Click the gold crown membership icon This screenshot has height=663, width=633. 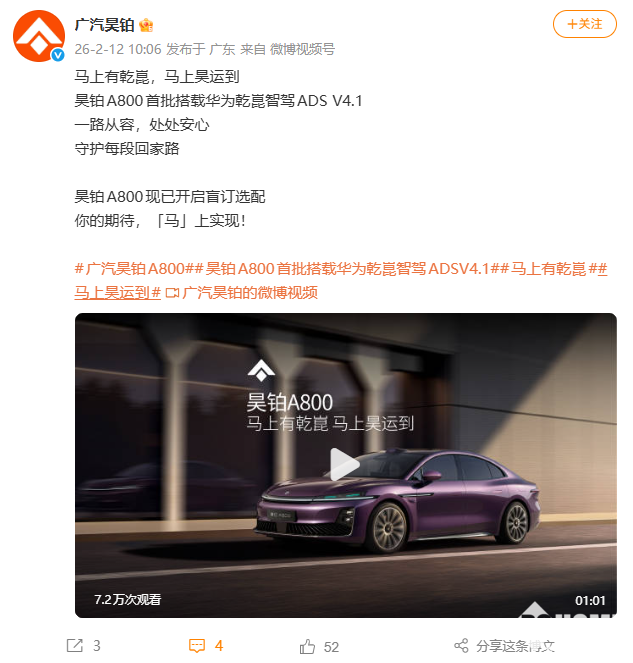click(146, 25)
